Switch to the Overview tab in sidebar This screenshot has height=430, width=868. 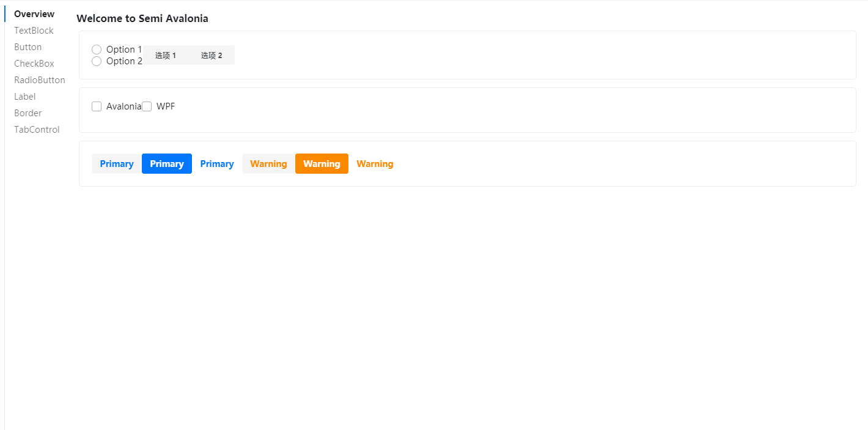[34, 14]
